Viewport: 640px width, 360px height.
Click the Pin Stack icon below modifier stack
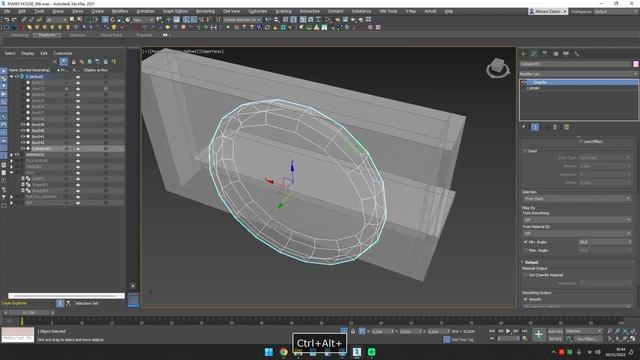tap(524, 127)
